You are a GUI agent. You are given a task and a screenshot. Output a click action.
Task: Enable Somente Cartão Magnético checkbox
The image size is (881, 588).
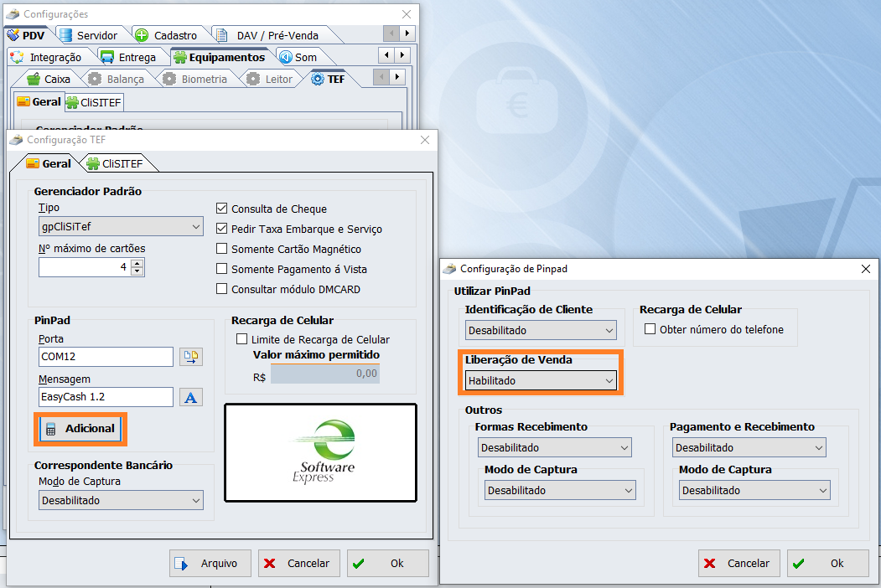pos(222,249)
